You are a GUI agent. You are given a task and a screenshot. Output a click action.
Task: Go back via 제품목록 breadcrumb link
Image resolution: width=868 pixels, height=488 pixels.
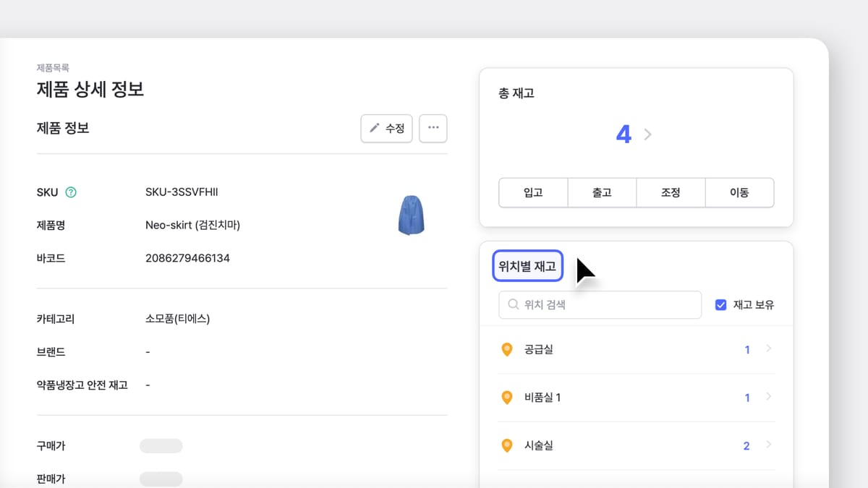point(53,68)
